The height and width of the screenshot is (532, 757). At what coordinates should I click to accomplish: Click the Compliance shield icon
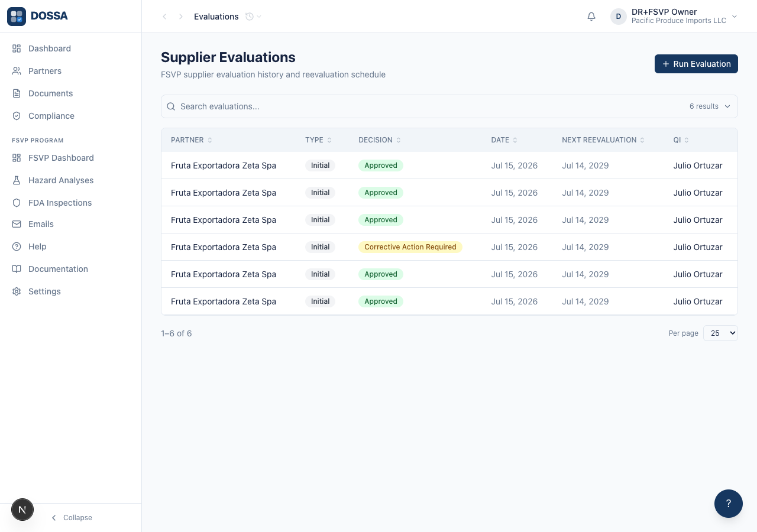coord(17,116)
